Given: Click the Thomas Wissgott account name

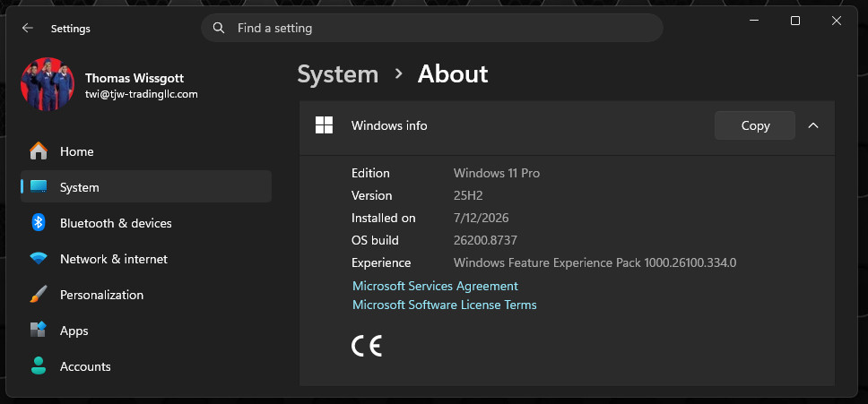Looking at the screenshot, I should [x=135, y=79].
